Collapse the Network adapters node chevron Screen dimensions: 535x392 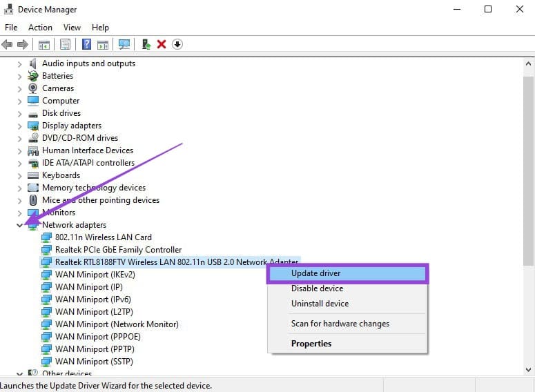tap(19, 225)
